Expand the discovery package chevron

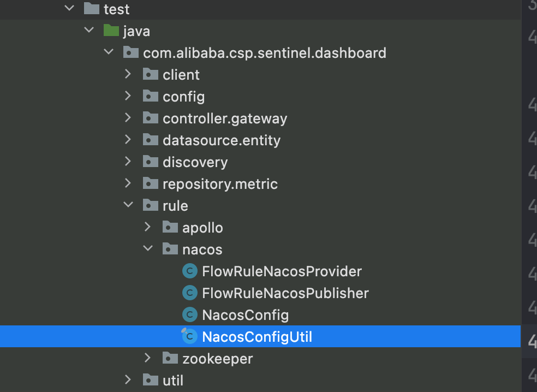point(128,162)
